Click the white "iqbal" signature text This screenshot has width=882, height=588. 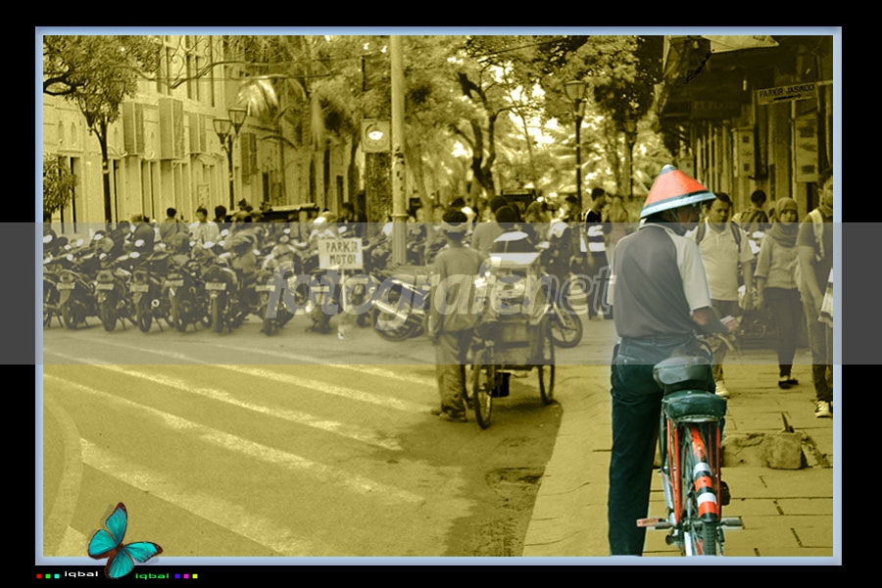point(81,574)
